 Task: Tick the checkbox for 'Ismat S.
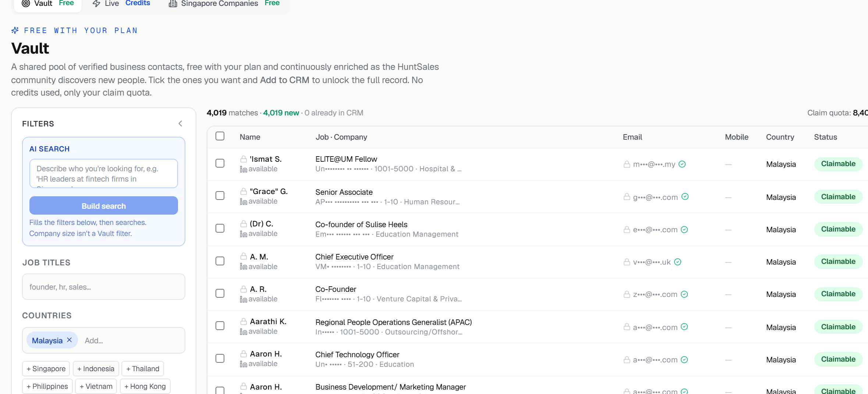coord(220,163)
